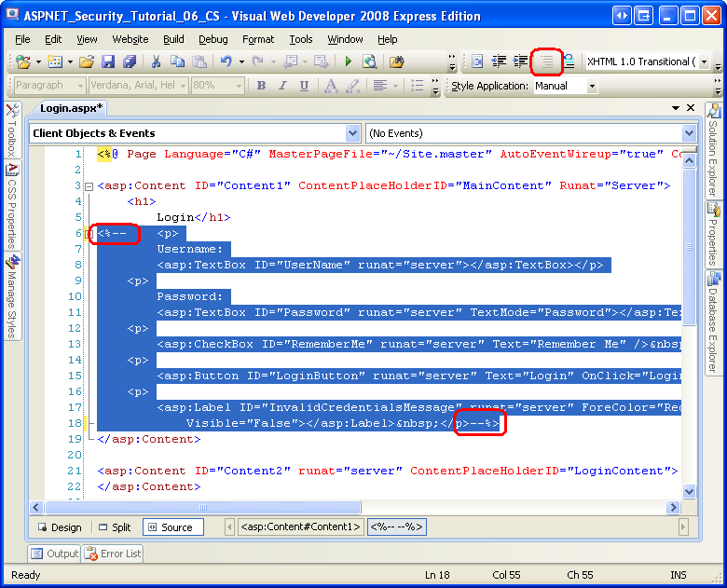Open the Client Objects & Events dropdown
727x588 pixels.
[353, 133]
